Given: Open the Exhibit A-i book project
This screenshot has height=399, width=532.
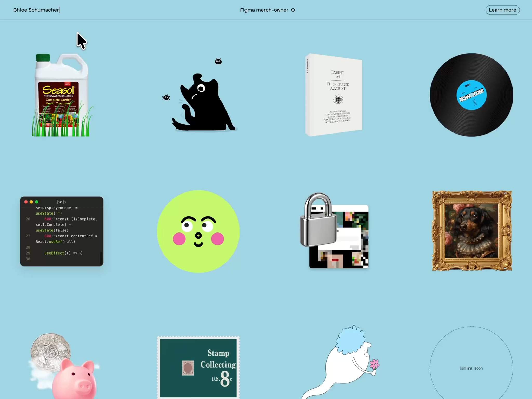Looking at the screenshot, I should coord(334,95).
